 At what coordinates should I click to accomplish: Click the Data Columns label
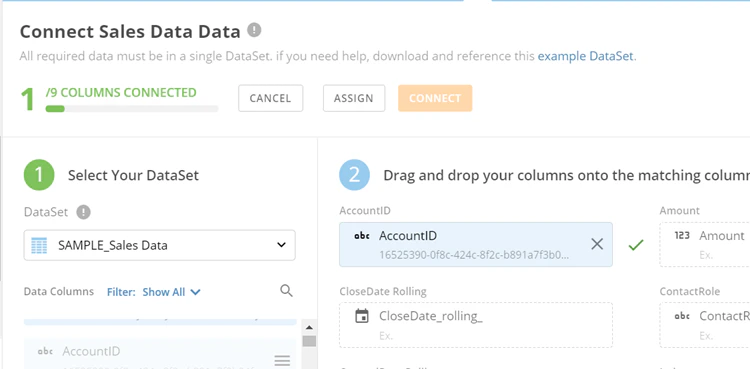(59, 291)
